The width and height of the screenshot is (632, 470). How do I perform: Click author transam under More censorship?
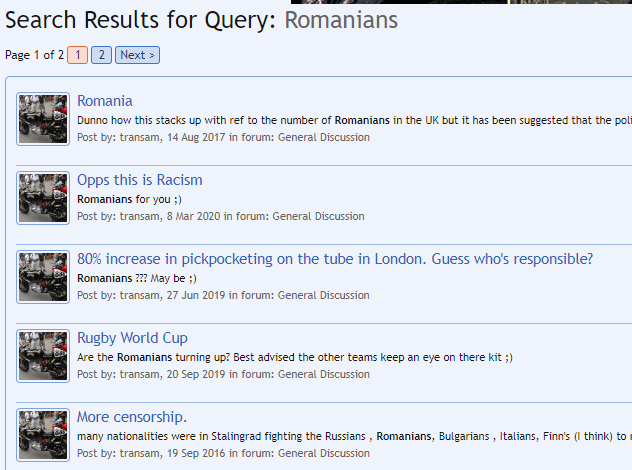point(139,453)
